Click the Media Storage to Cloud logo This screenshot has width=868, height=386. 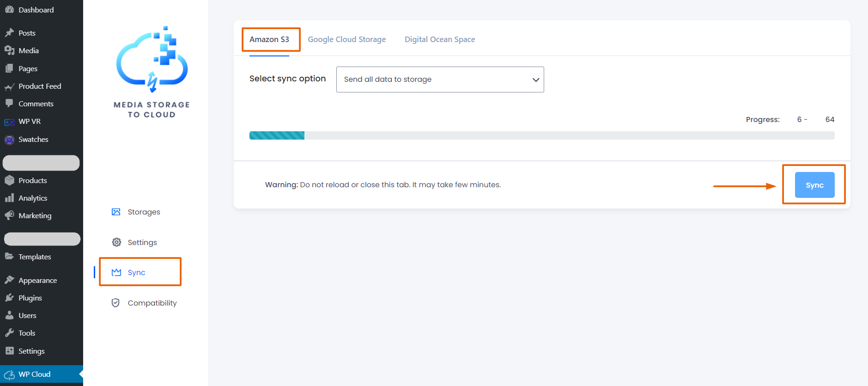(152, 73)
